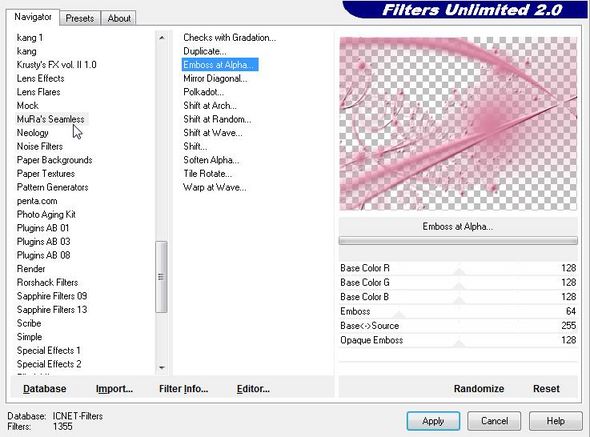Viewport: 590px width, 437px height.
Task: Open the Import... option
Action: tap(114, 388)
